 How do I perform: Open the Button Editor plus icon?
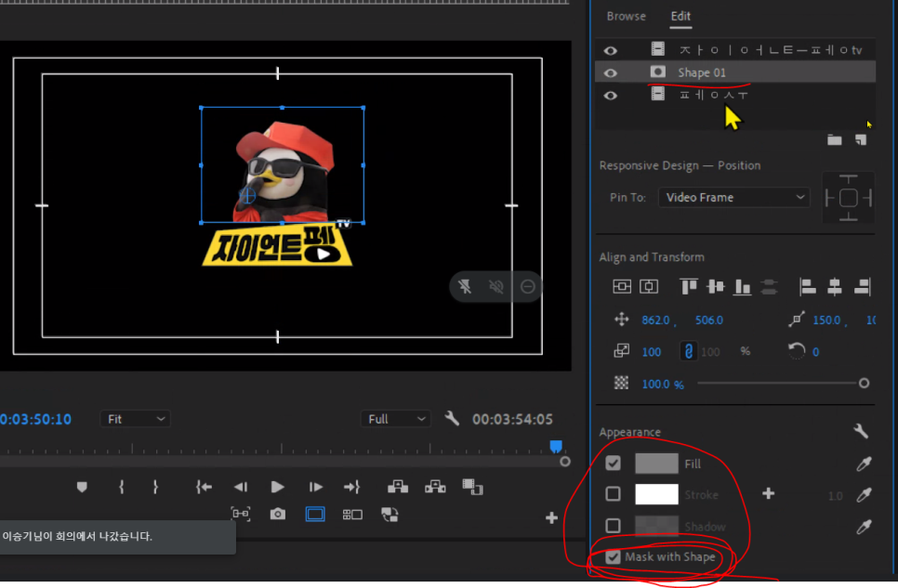pos(551,518)
